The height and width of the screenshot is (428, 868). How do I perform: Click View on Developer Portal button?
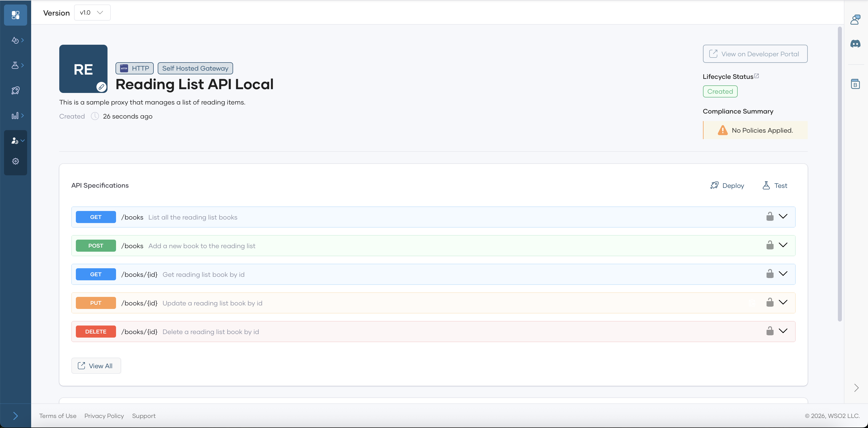click(x=755, y=54)
